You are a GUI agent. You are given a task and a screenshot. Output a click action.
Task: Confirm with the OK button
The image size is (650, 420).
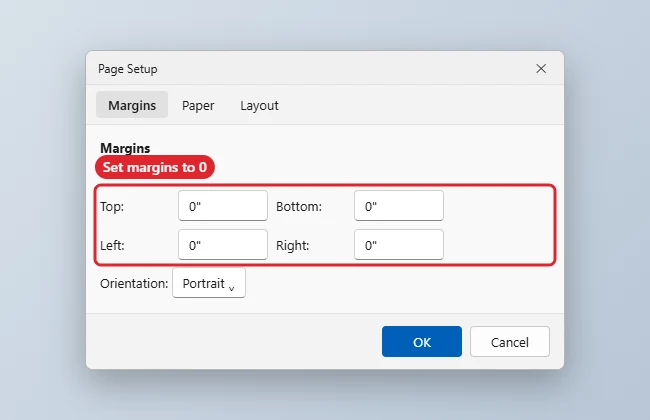point(422,342)
